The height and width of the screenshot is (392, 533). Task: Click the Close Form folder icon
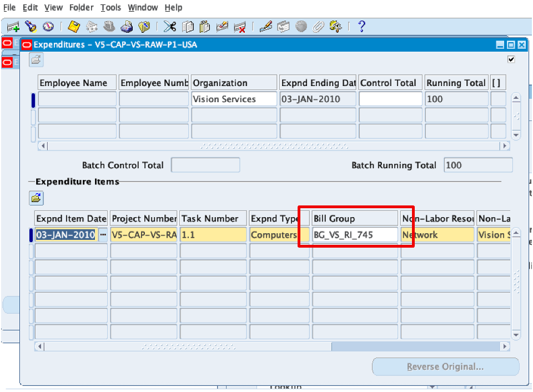(x=144, y=27)
